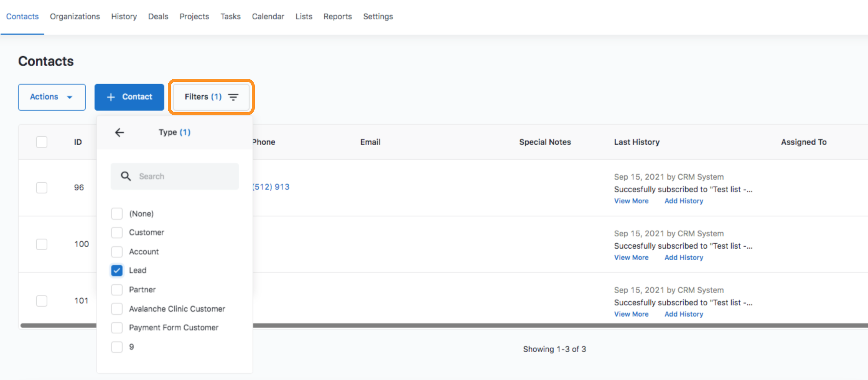The height and width of the screenshot is (380, 868).
Task: Open the Actions dropdown menu
Action: [x=52, y=97]
